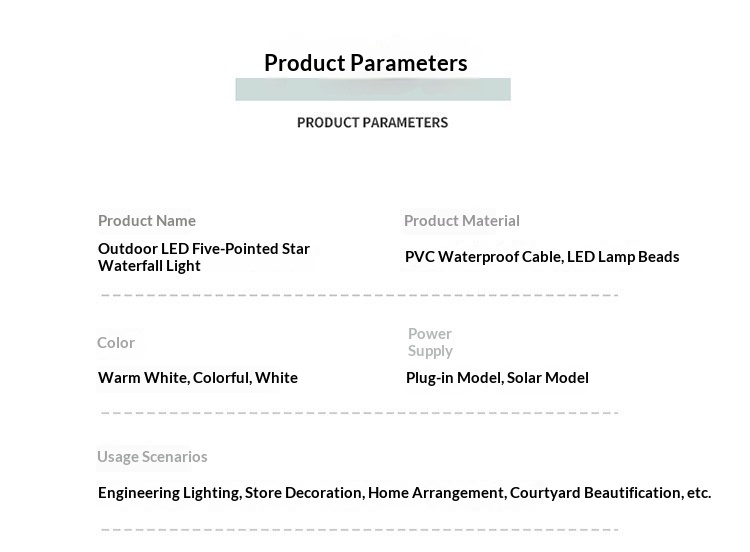Click the "PVC Waterproof Cable" text
Viewport: 750px width, 552px height.
click(x=482, y=257)
